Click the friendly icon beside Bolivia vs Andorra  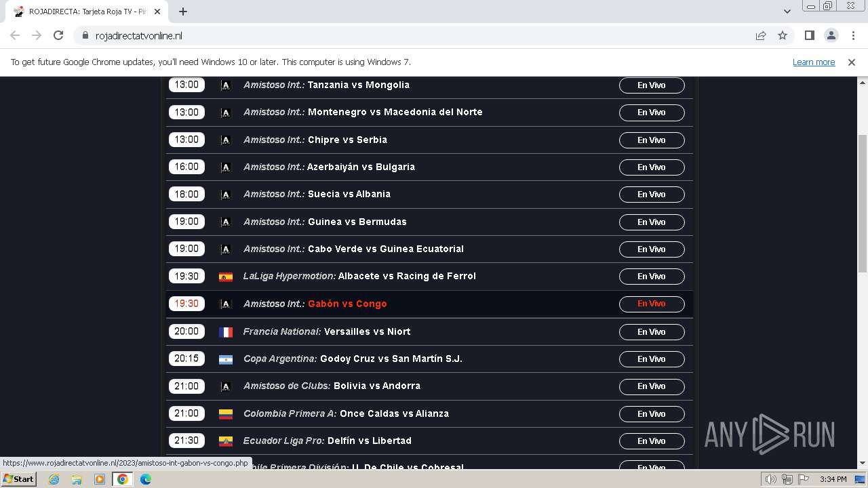point(226,386)
